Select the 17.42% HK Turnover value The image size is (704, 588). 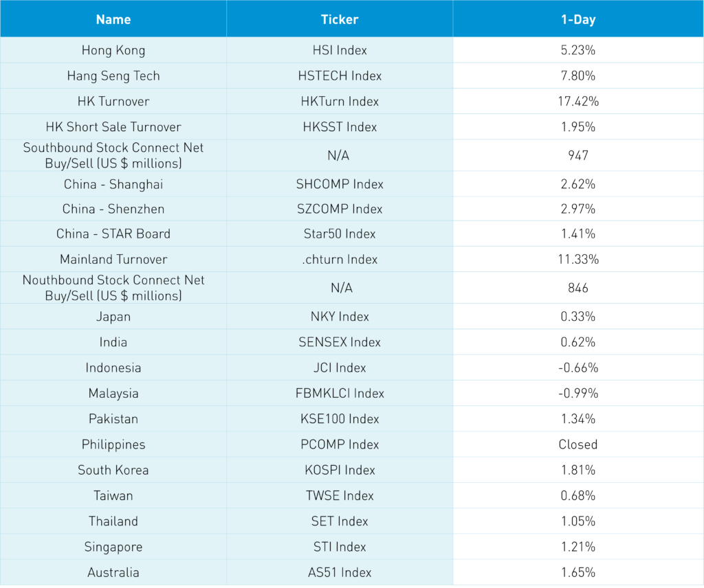click(578, 101)
